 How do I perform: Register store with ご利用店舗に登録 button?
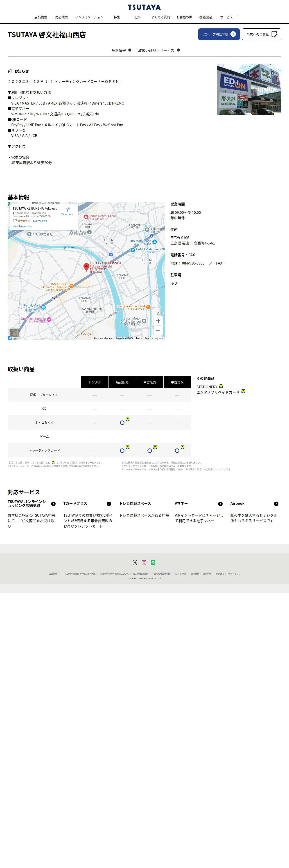click(219, 34)
